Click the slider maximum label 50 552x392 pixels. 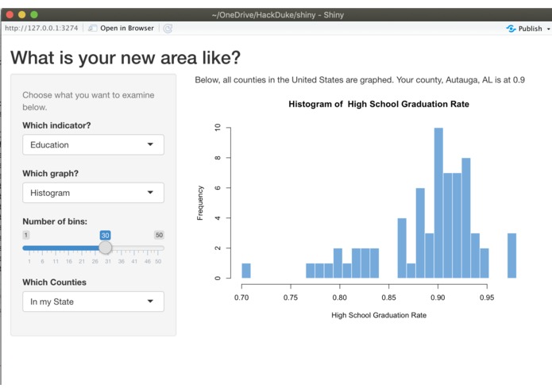pyautogui.click(x=159, y=235)
